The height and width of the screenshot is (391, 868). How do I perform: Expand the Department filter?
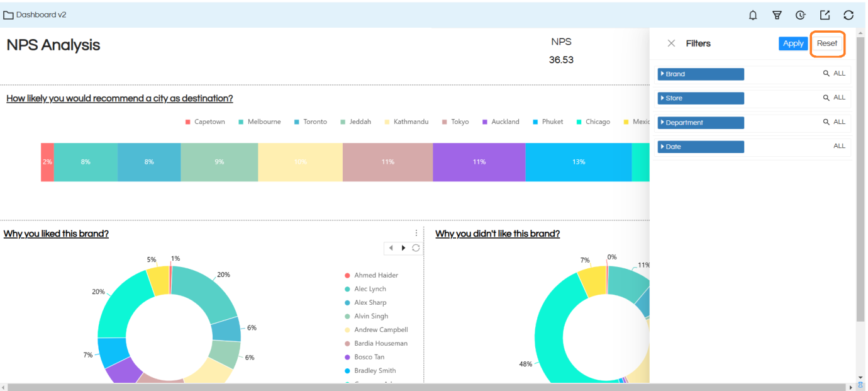click(x=701, y=123)
